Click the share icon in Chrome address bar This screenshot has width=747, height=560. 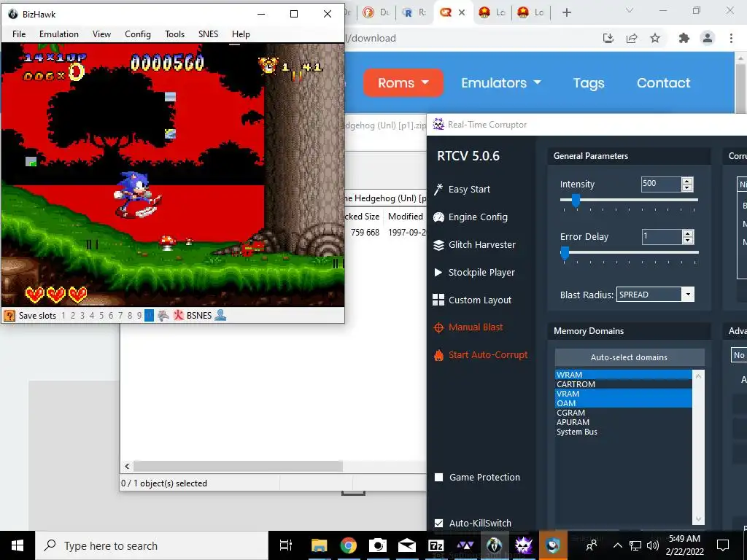[x=632, y=38]
